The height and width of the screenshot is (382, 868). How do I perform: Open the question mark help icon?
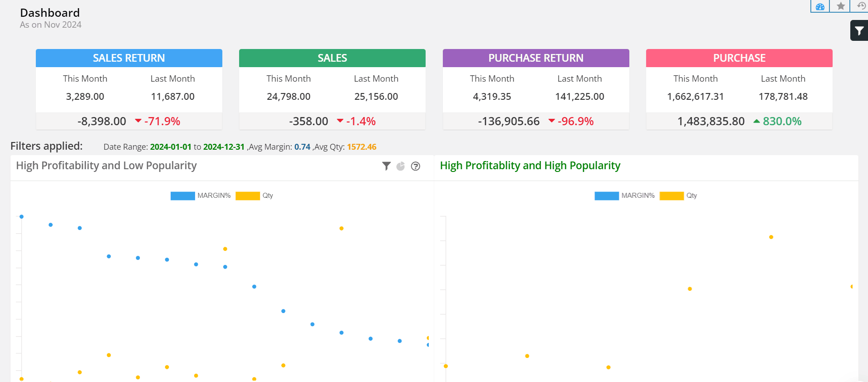point(415,166)
